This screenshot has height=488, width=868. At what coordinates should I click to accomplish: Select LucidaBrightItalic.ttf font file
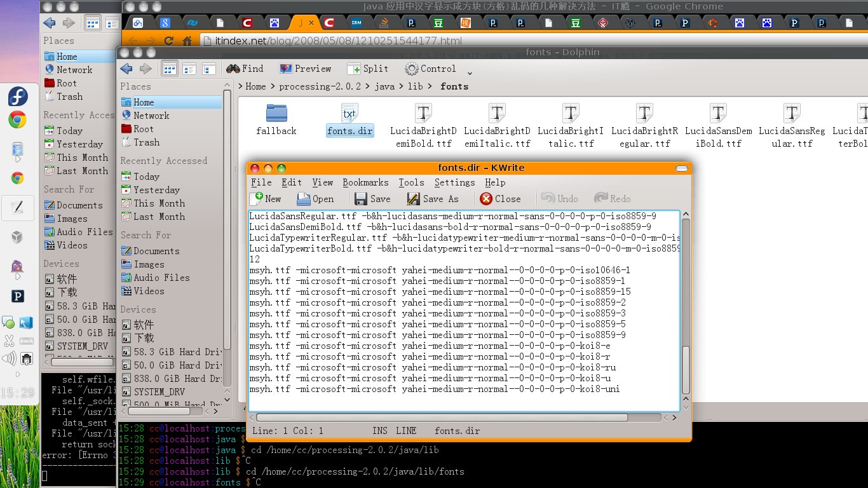pos(571,126)
